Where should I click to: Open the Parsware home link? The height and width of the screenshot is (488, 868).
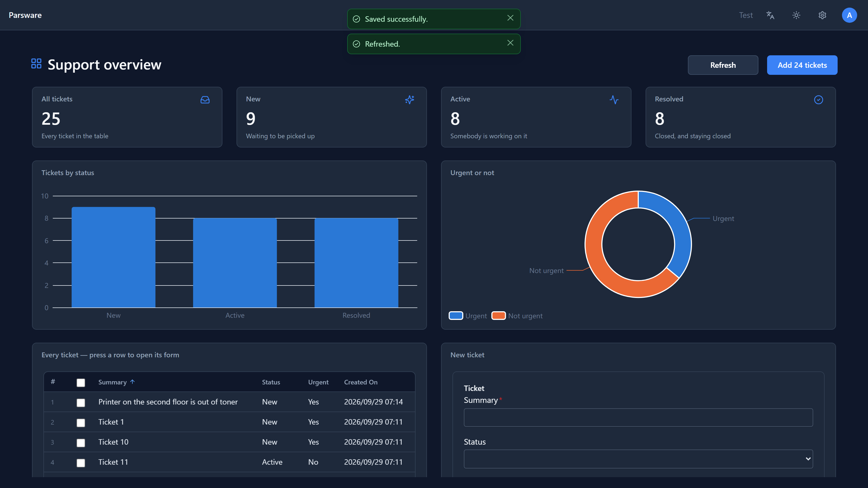coord(25,15)
